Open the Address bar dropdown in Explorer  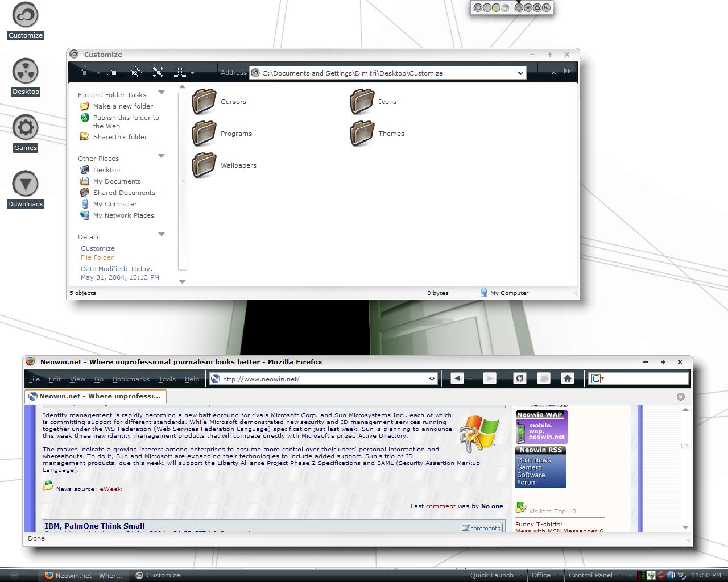click(x=520, y=73)
